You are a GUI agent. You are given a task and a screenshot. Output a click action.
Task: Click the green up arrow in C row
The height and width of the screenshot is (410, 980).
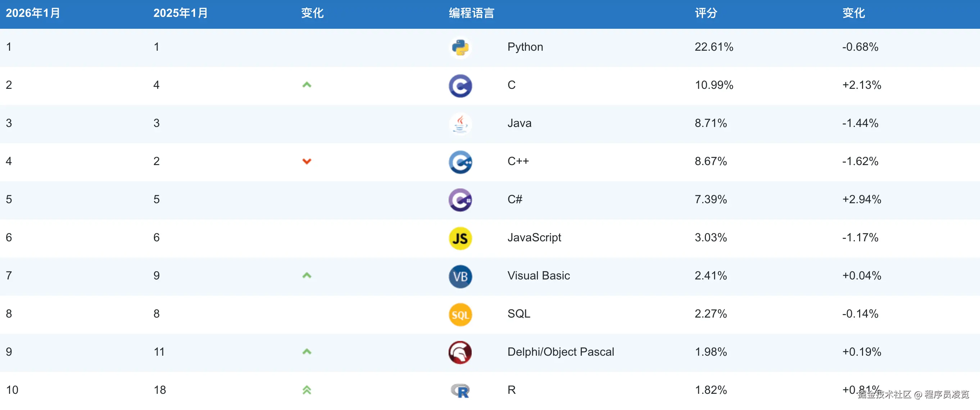pos(307,85)
